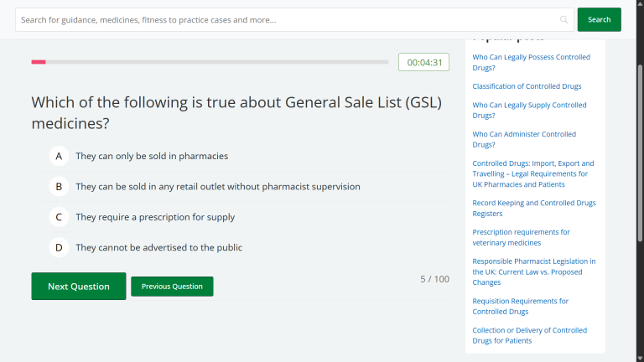Go to Next Question
Image resolution: width=644 pixels, height=362 pixels.
79,287
